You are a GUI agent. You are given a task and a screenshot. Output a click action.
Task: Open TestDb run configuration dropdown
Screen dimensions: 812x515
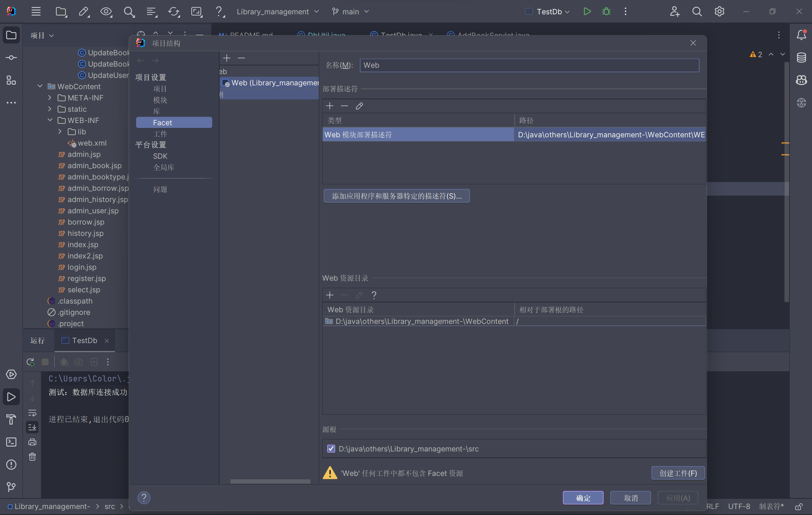tap(553, 12)
